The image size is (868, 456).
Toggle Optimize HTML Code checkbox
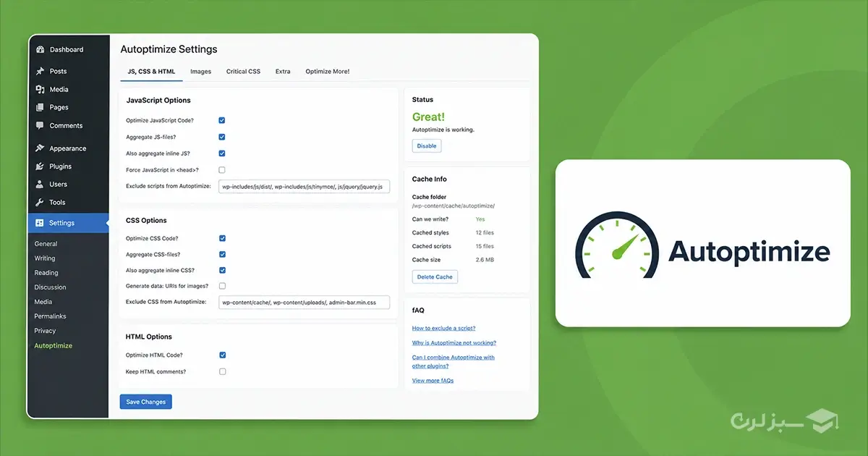(x=222, y=355)
